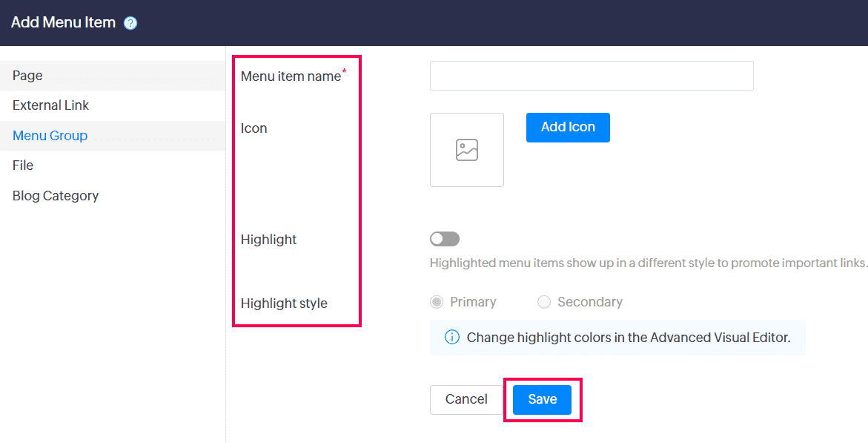Screen dimensions: 868x443
Task: Toggle the Highlight switch on
Action: 445,239
